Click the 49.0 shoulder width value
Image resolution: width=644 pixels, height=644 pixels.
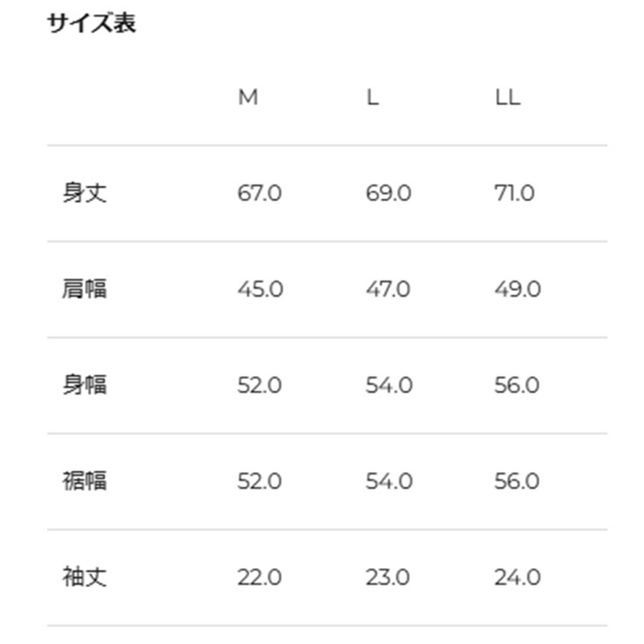click(518, 289)
